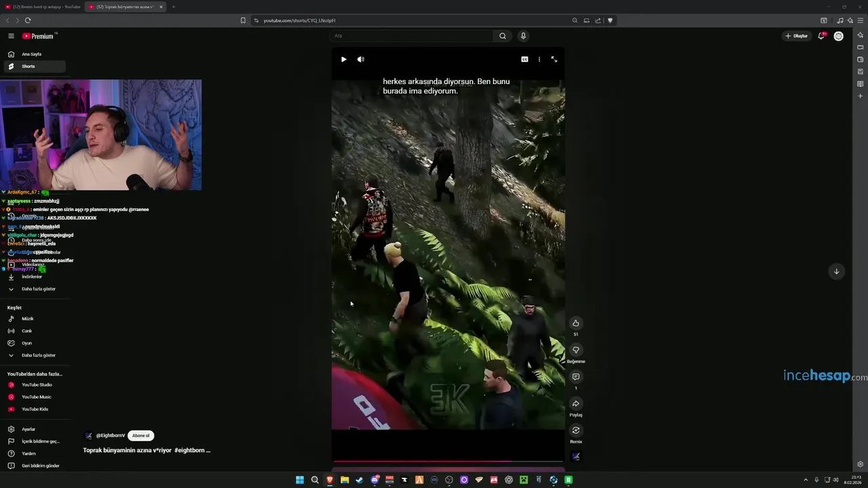Open Canlı under Keşfet

tap(34, 331)
